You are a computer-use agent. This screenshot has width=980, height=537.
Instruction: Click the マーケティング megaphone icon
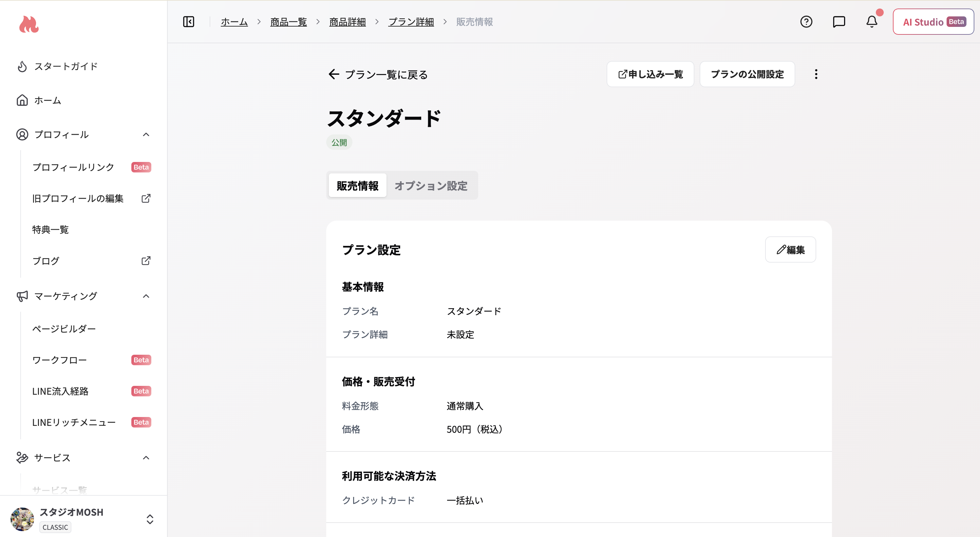22,296
